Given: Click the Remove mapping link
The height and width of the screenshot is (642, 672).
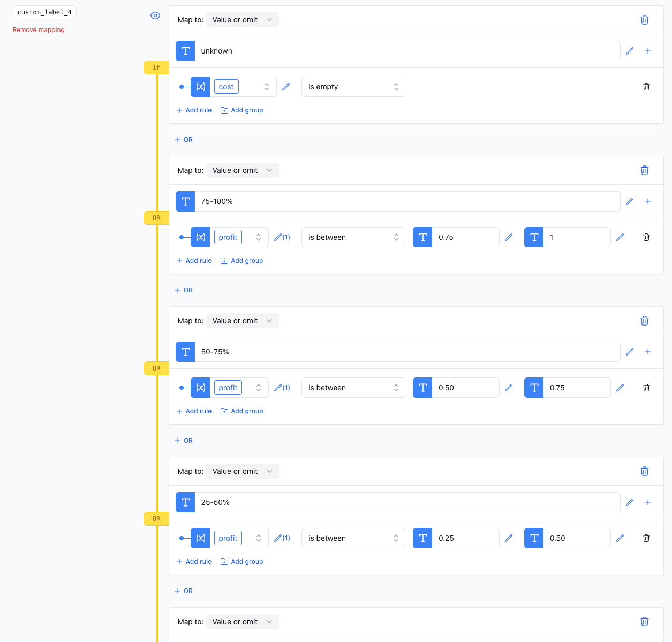Looking at the screenshot, I should tap(38, 30).
